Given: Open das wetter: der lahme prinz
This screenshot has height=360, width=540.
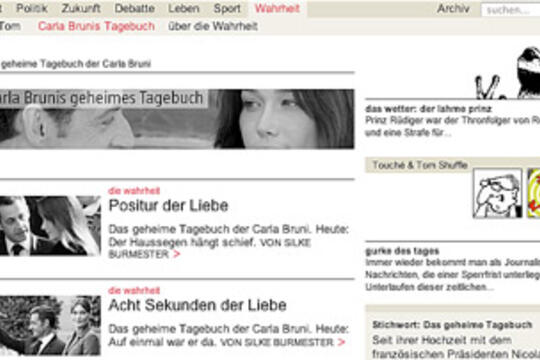Looking at the screenshot, I should [x=428, y=109].
